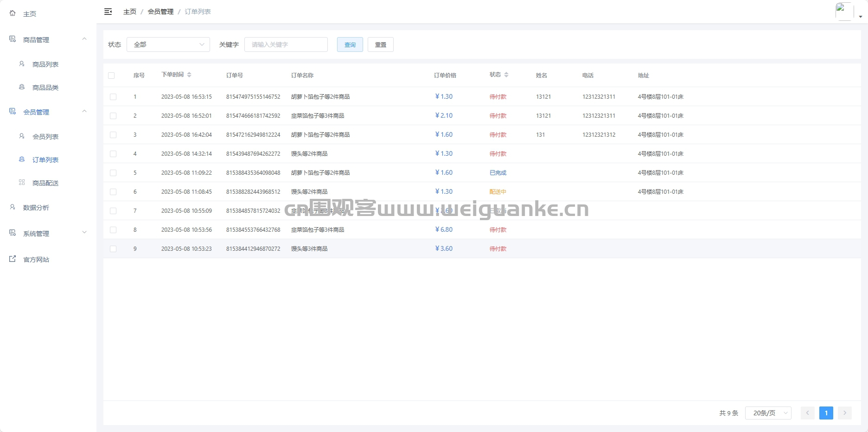Click the 商品配送 grid icon
The height and width of the screenshot is (432, 868).
[x=22, y=183]
